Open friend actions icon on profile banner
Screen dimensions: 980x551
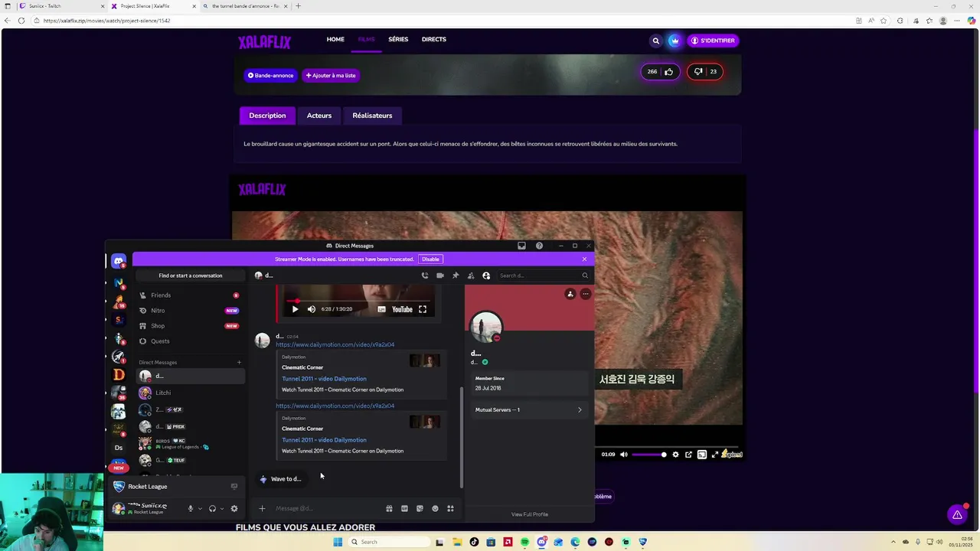[x=570, y=294]
